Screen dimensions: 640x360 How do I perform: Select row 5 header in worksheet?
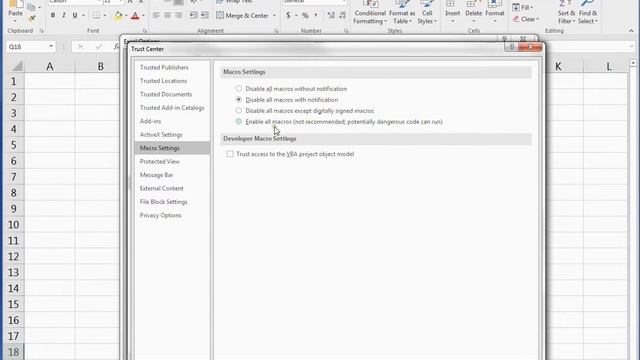[x=13, y=145]
